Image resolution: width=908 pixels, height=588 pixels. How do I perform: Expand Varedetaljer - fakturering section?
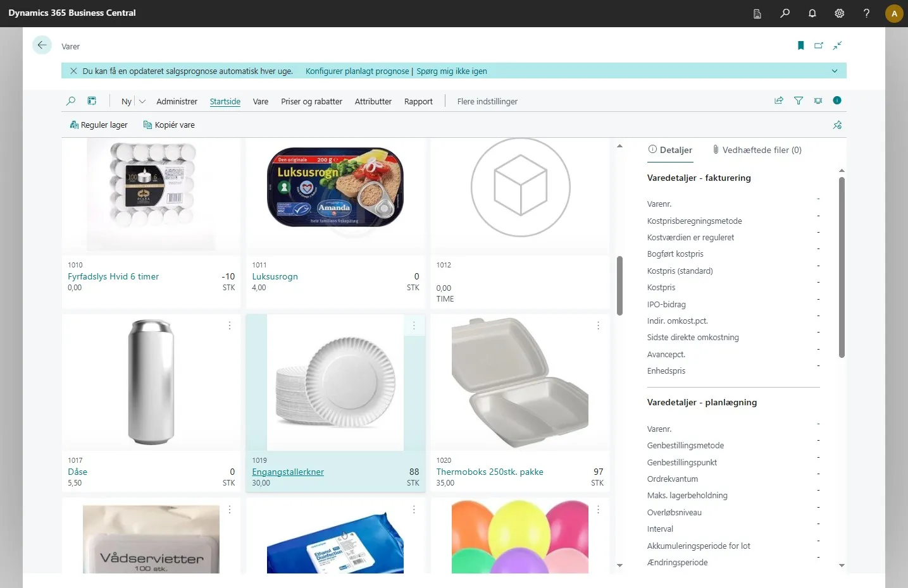[x=699, y=178]
